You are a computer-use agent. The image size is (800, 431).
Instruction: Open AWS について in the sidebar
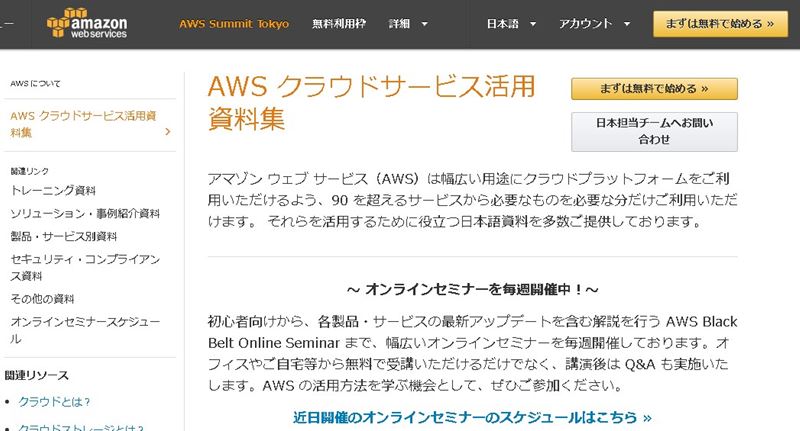tap(35, 84)
